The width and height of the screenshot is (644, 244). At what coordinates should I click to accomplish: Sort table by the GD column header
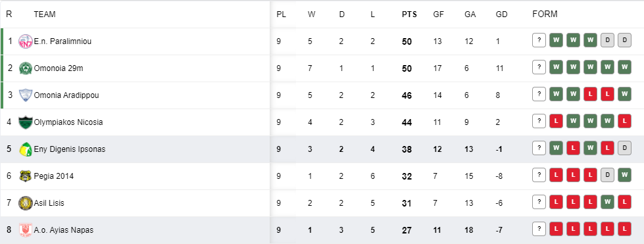[501, 14]
